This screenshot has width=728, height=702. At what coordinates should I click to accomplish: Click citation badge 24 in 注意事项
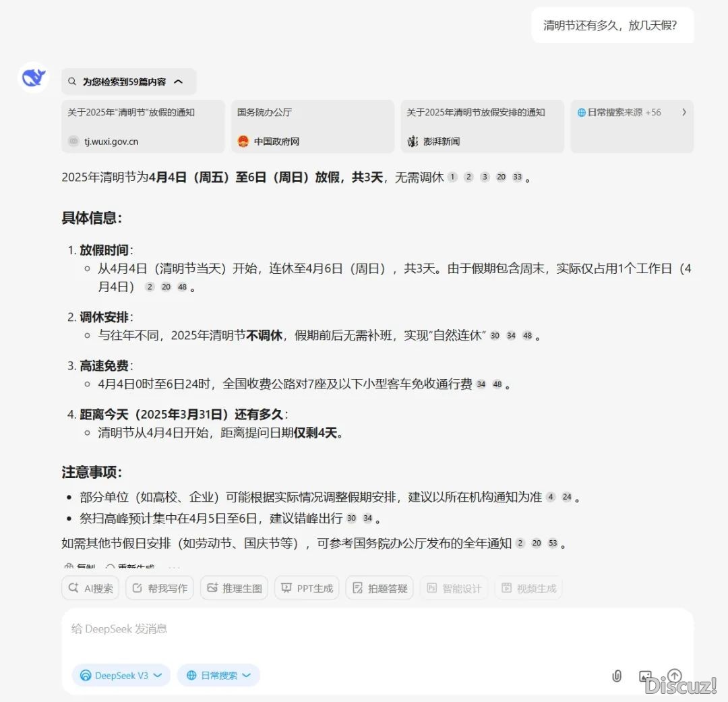[567, 498]
